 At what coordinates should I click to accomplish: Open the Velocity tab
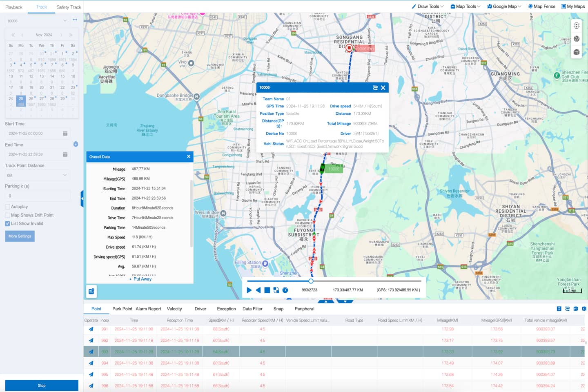(x=174, y=309)
